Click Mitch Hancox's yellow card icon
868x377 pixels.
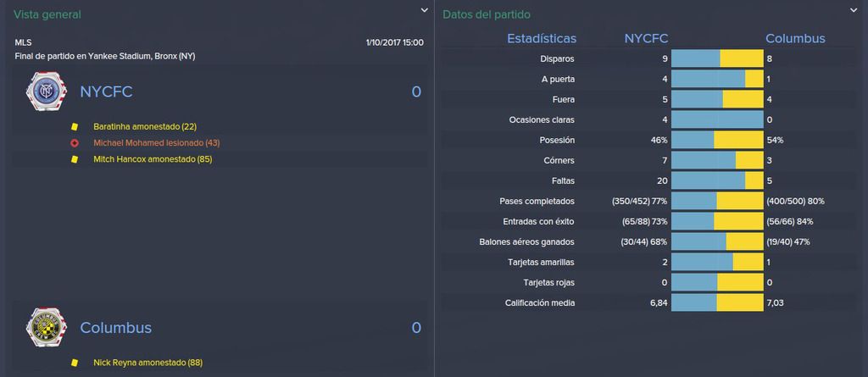(x=75, y=159)
